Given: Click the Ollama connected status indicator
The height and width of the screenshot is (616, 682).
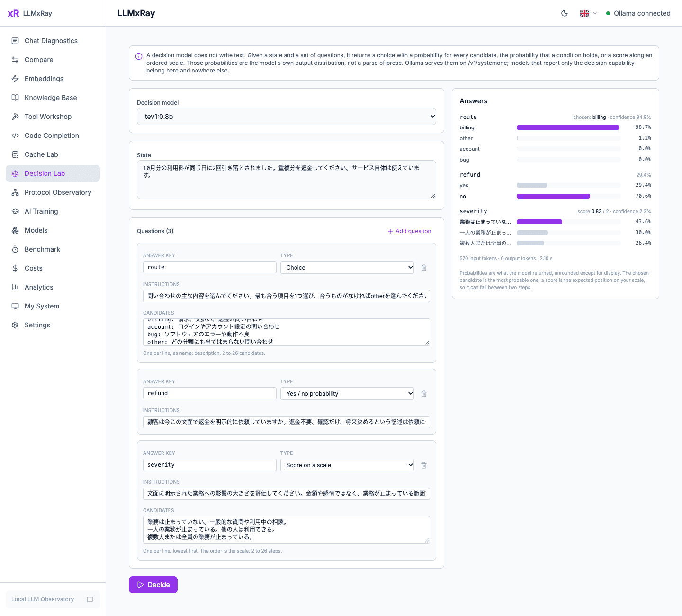Looking at the screenshot, I should tap(638, 13).
